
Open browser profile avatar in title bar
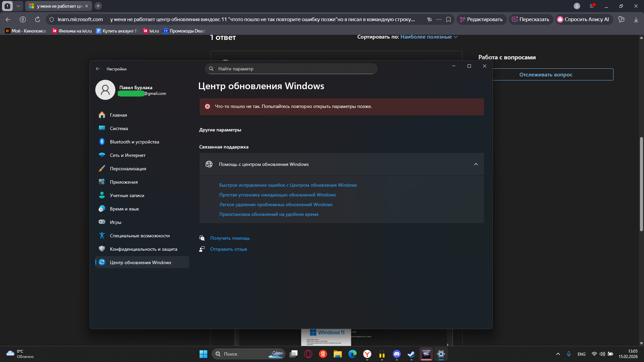point(577,6)
